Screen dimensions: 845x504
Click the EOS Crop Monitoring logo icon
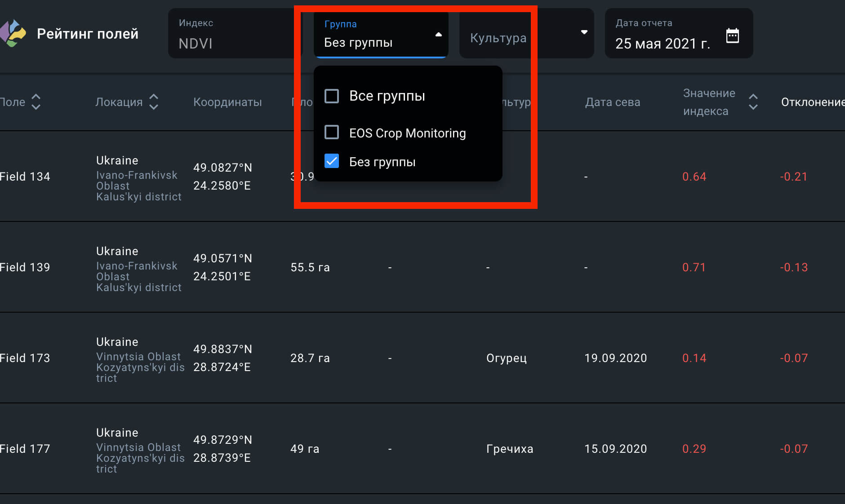point(13,33)
